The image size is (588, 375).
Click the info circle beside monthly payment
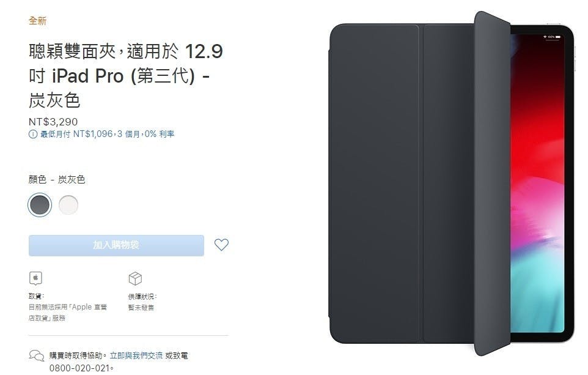[x=33, y=134]
